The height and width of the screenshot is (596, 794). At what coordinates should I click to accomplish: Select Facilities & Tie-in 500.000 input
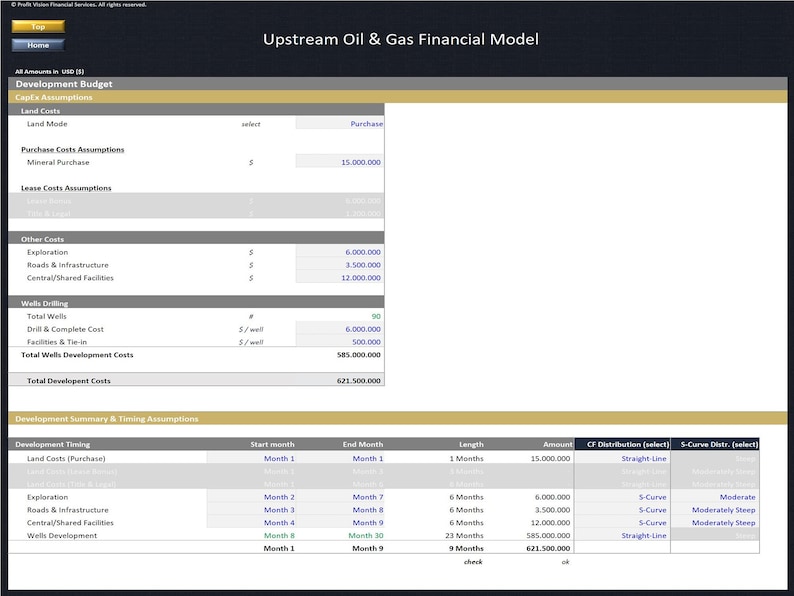pyautogui.click(x=340, y=342)
